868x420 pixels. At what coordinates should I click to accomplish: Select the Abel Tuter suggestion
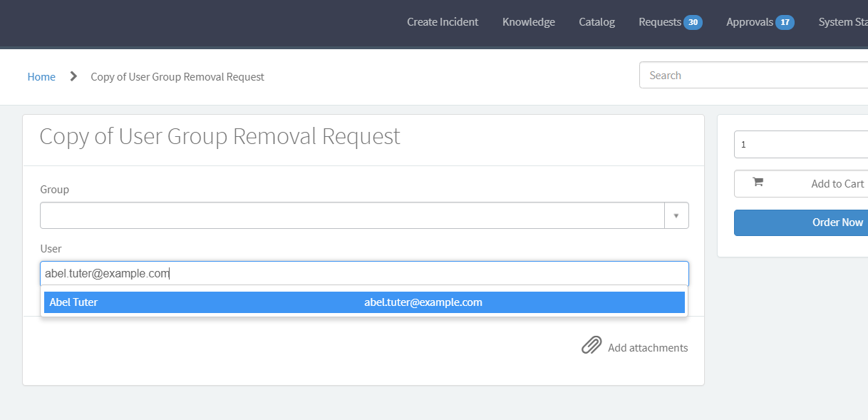point(364,302)
